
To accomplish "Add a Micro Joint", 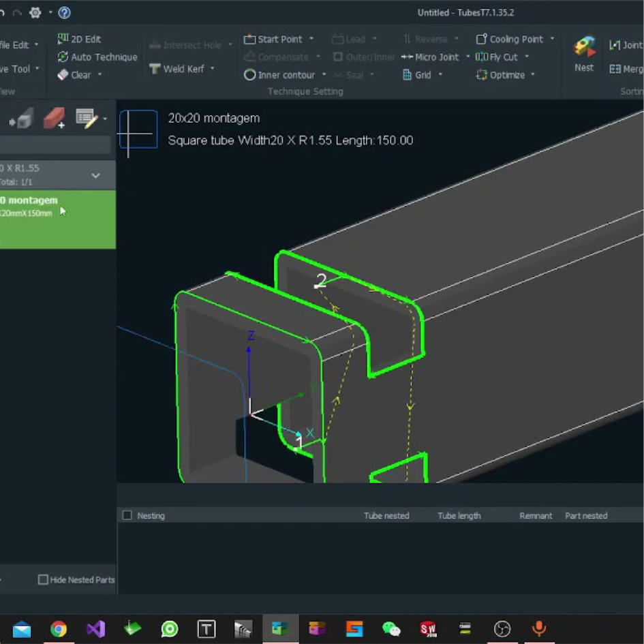I will (x=438, y=57).
